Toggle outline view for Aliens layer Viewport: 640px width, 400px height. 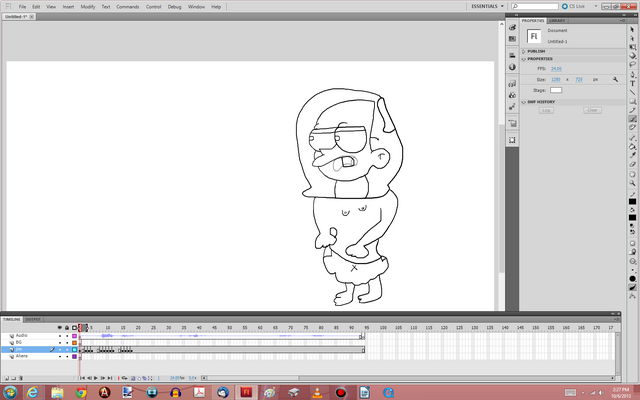(74, 356)
